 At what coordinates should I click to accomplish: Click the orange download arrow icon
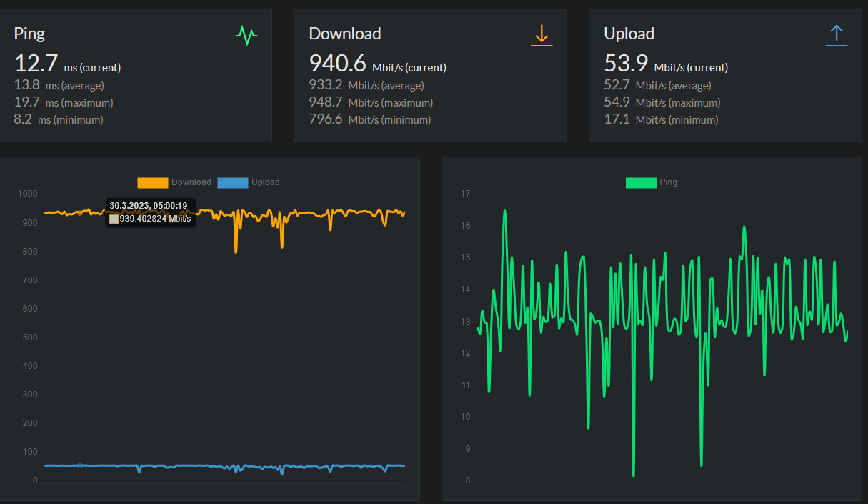coord(542,35)
